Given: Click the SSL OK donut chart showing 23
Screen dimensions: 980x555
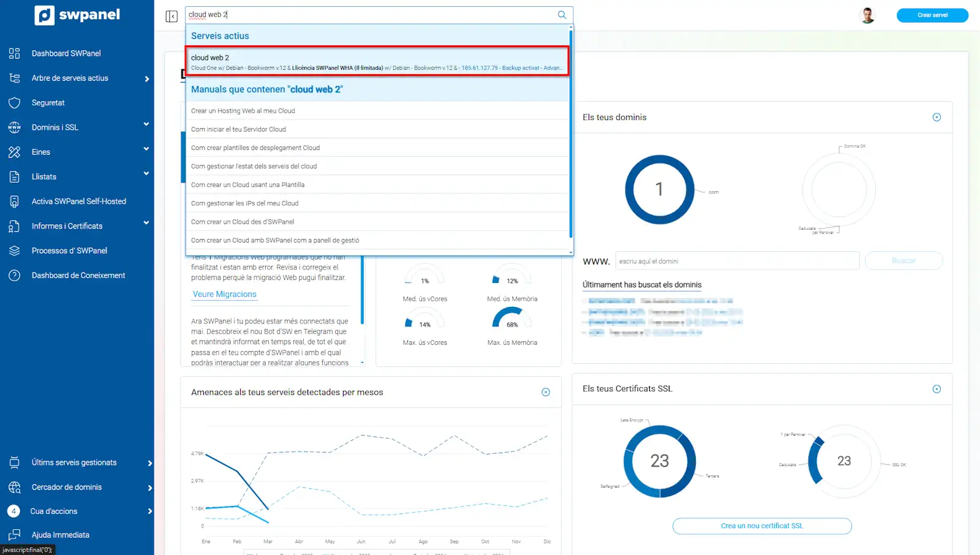Looking at the screenshot, I should (844, 461).
